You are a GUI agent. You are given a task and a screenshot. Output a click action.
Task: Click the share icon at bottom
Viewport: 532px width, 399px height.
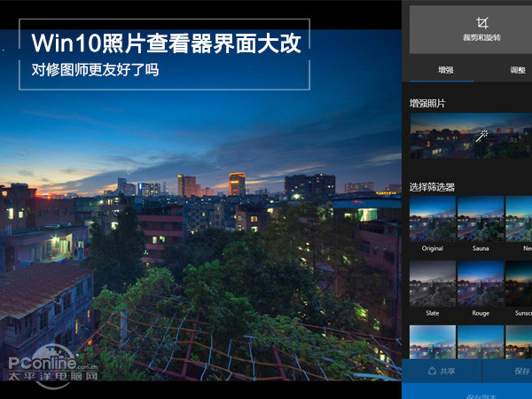tap(431, 372)
